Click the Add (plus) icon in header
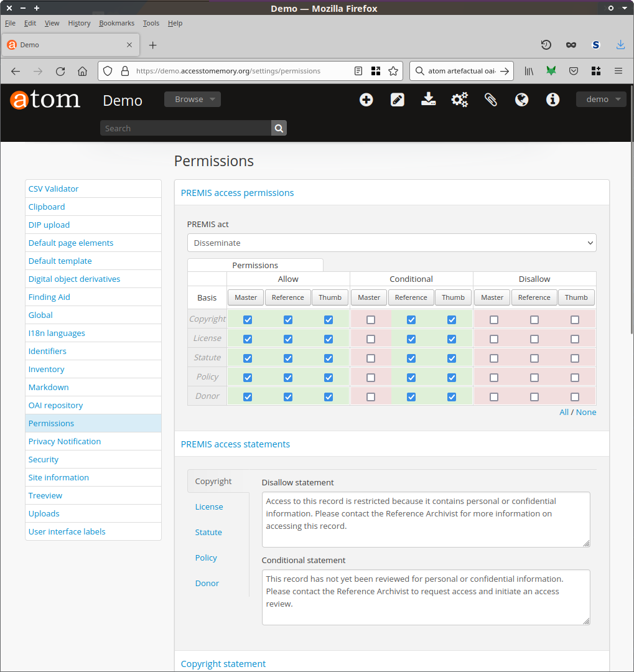 click(366, 100)
